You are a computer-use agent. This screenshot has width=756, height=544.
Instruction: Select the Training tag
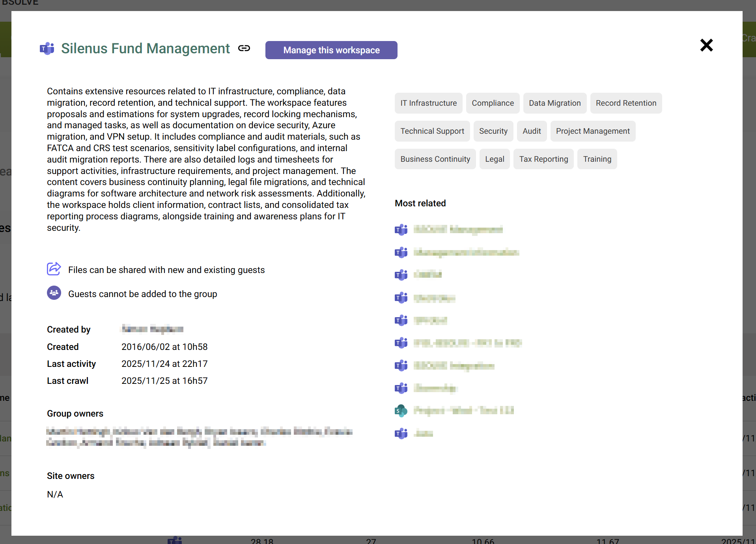point(597,159)
